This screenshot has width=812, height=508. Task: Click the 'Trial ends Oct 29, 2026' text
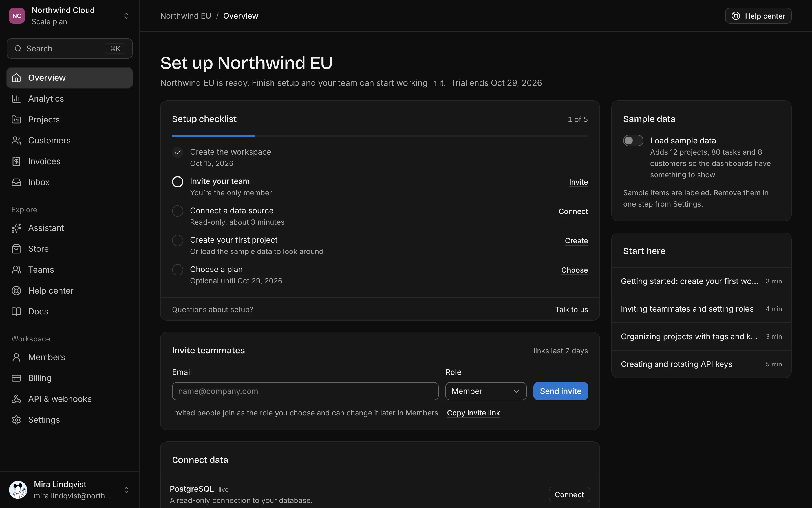coord(496,83)
